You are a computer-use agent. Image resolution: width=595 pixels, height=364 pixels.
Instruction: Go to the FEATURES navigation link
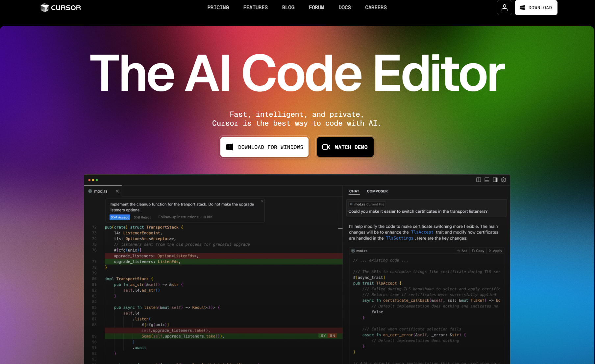255,8
